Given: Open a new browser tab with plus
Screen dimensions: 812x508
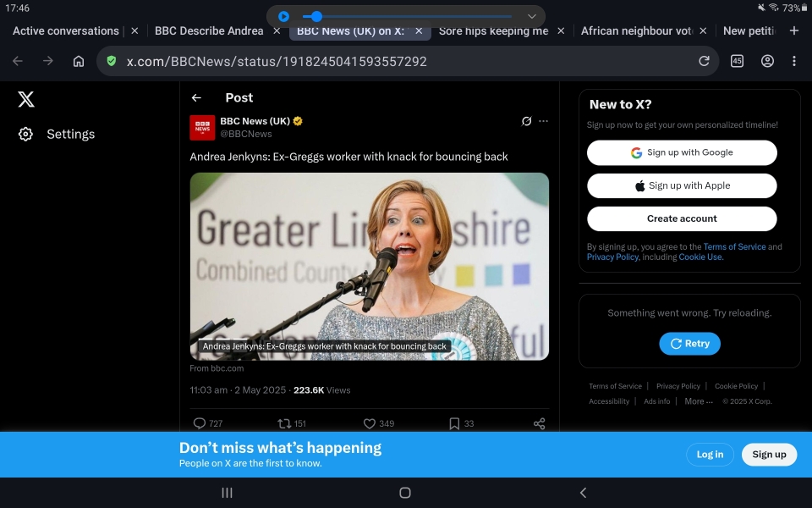Looking at the screenshot, I should coord(794,31).
